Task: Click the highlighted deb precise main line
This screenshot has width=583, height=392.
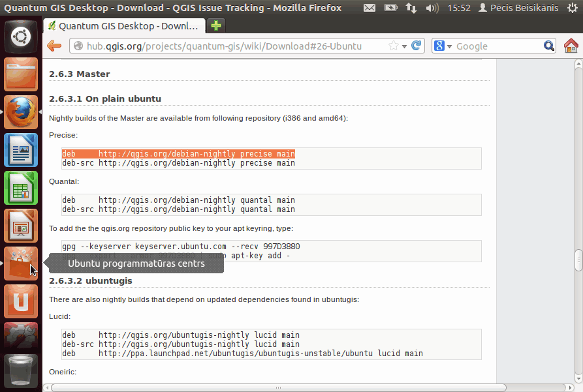Action: tap(178, 154)
